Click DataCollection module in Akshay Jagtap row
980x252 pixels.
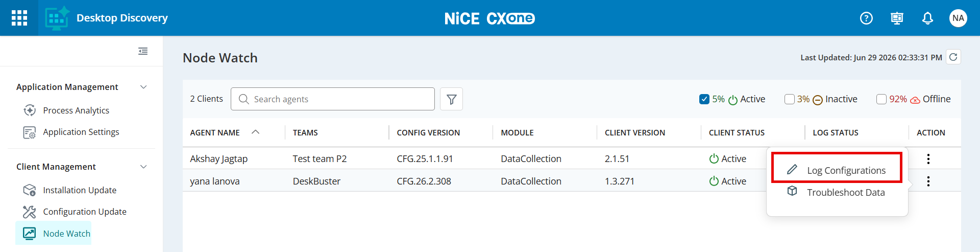[531, 159]
